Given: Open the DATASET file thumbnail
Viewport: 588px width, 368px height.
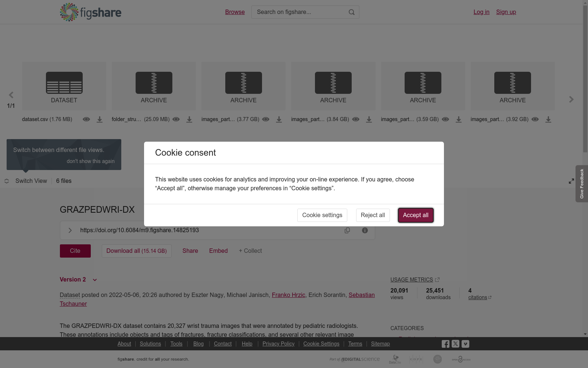Looking at the screenshot, I should coord(64,86).
